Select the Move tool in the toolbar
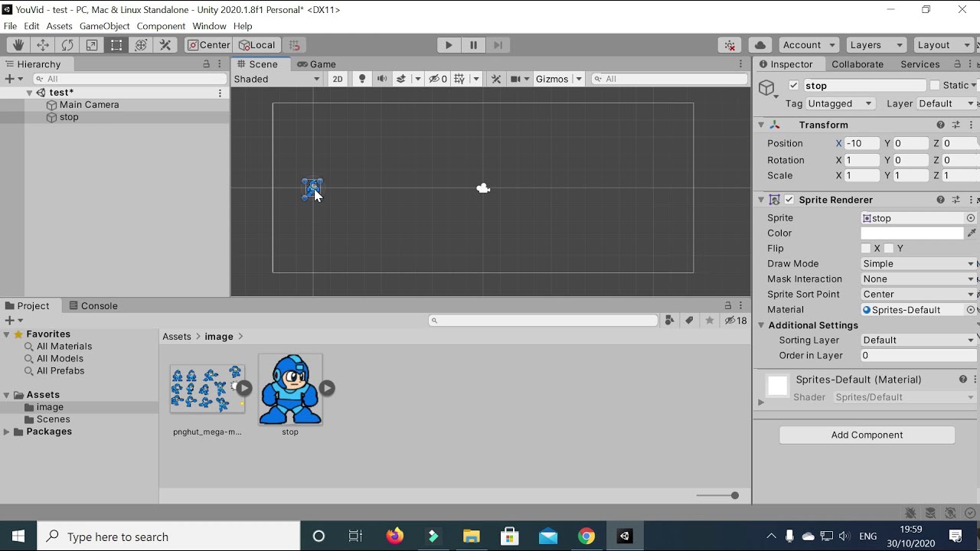The width and height of the screenshot is (980, 551). (43, 45)
